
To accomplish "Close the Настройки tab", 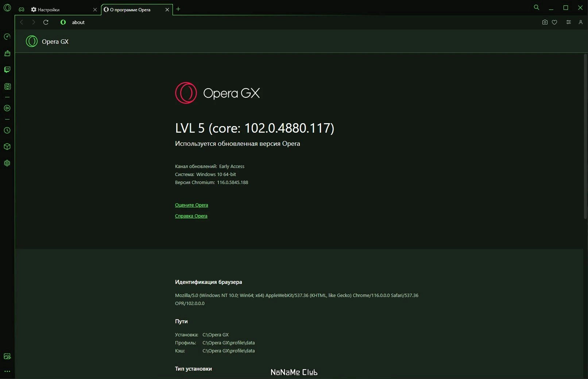I will (x=95, y=10).
